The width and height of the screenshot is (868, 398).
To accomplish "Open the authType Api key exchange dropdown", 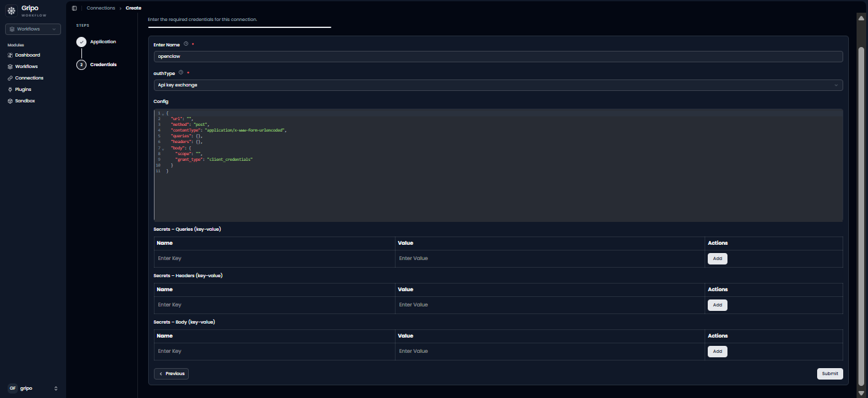I will click(498, 85).
